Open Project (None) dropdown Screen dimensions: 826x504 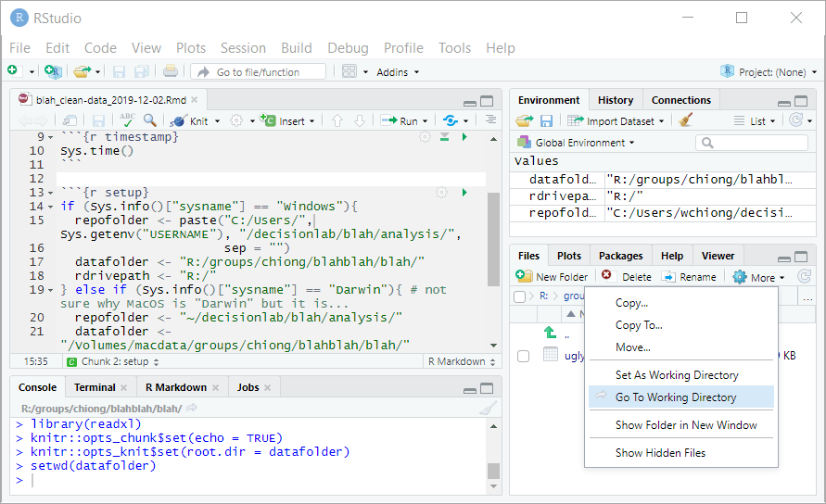[769, 72]
